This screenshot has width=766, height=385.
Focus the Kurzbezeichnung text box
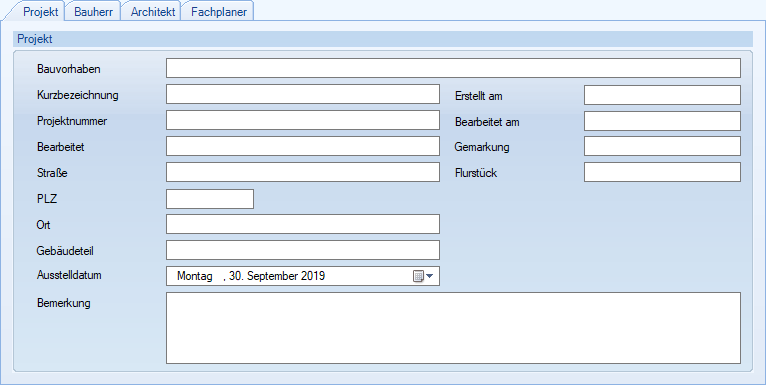click(303, 94)
